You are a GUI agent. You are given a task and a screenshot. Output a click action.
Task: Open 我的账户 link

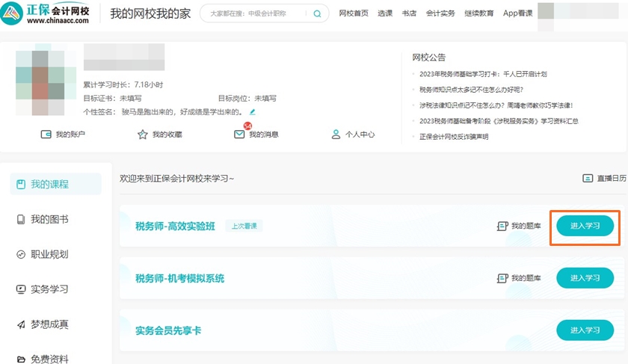tap(70, 134)
